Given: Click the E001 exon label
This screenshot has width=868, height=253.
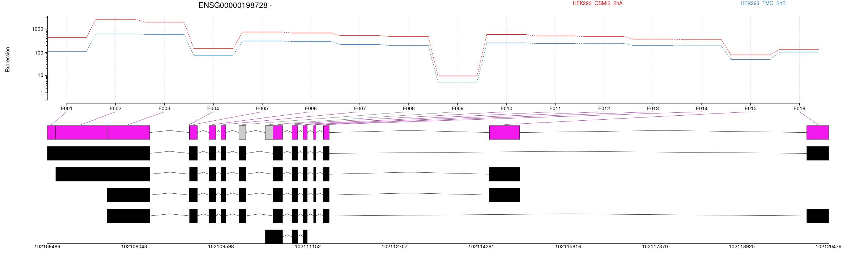Looking at the screenshot, I should (x=67, y=108).
